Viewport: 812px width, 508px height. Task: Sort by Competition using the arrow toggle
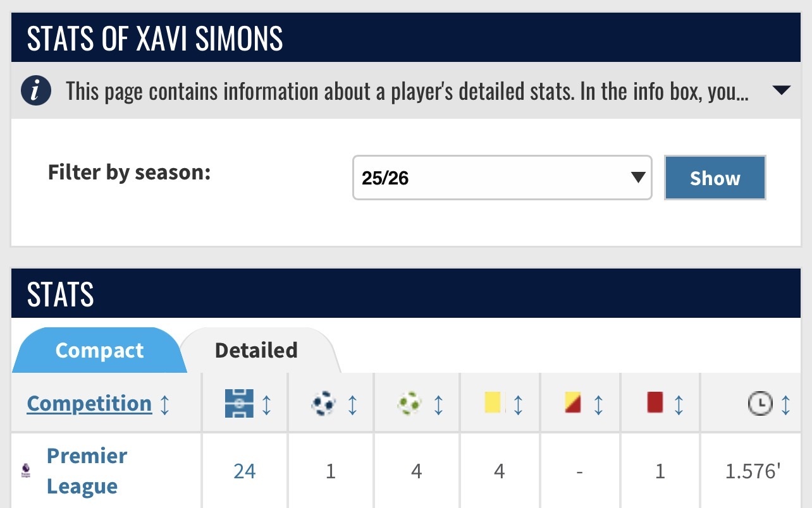(164, 404)
